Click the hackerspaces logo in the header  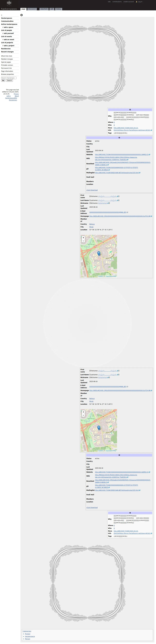tap(9, 5)
